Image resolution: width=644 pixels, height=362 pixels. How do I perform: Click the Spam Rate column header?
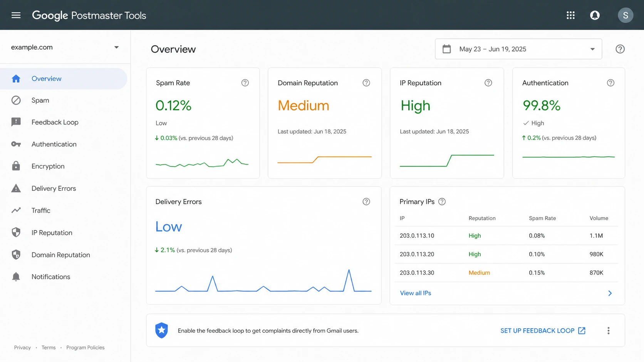point(542,218)
